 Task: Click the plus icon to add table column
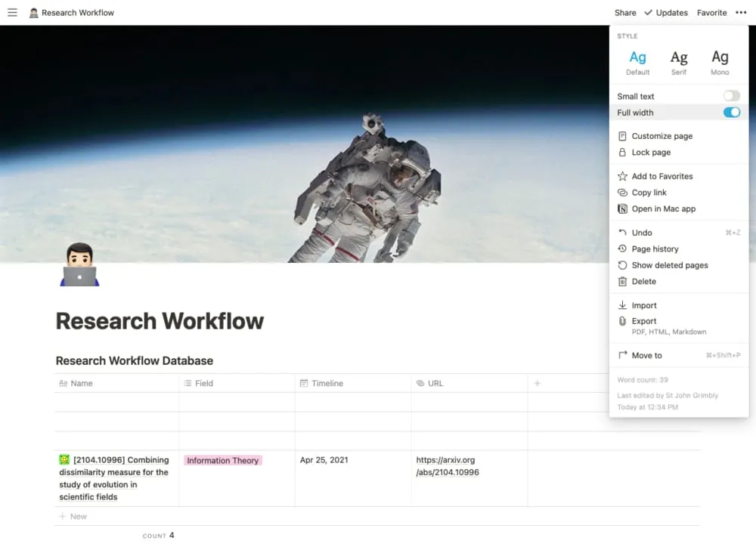[537, 383]
